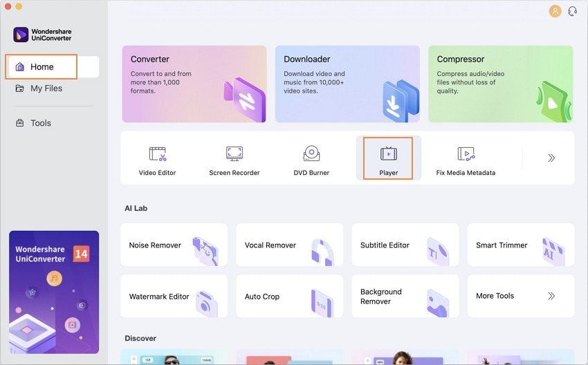Image resolution: width=588 pixels, height=365 pixels.
Task: Click the Subtitle Editor text icon
Action: pyautogui.click(x=438, y=252)
